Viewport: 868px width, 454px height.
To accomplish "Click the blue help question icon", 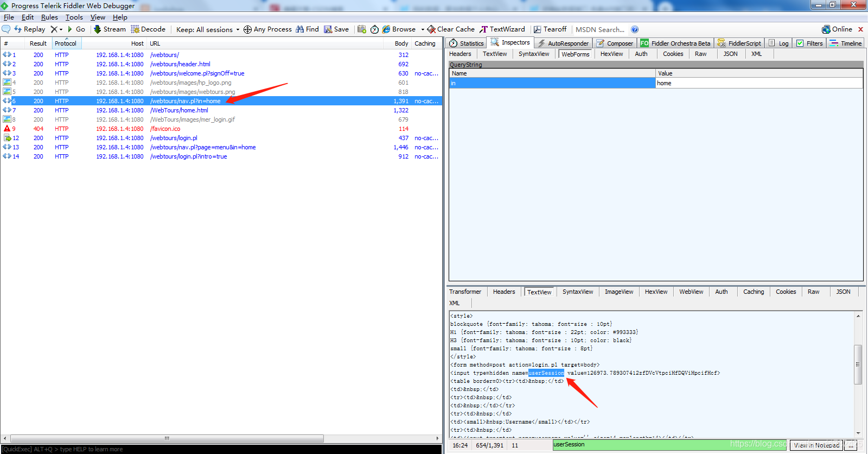I will (x=635, y=29).
